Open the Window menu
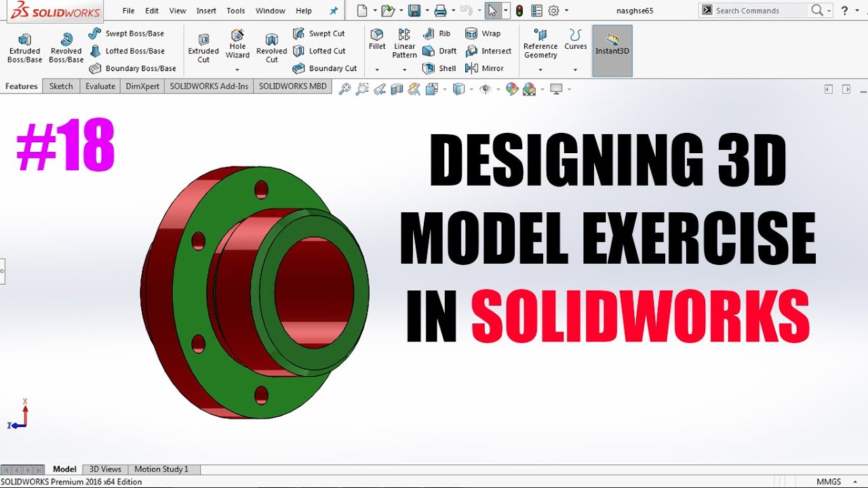The image size is (868, 488). point(271,11)
